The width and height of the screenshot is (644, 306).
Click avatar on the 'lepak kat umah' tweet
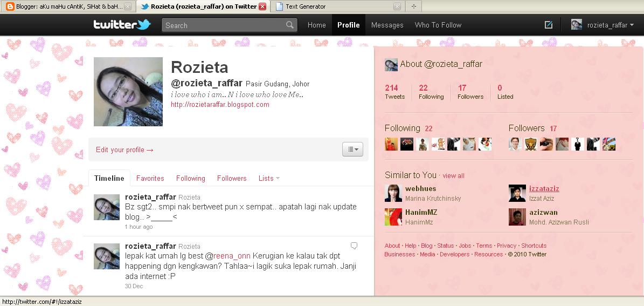coord(106,256)
